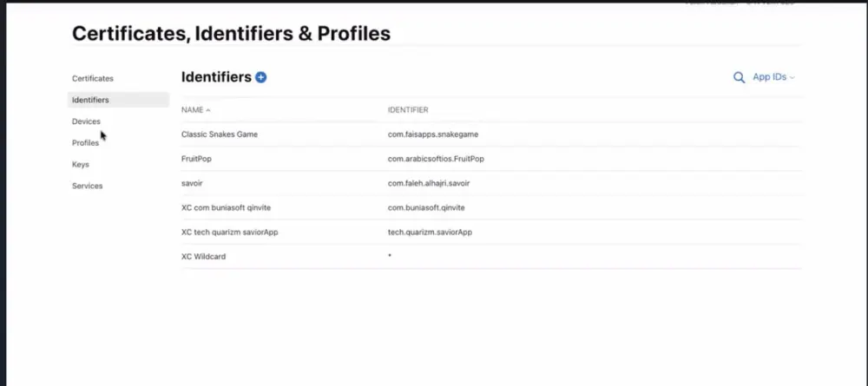This screenshot has width=868, height=386.
Task: Open XC com buniasoft qinvite entry
Action: [226, 208]
